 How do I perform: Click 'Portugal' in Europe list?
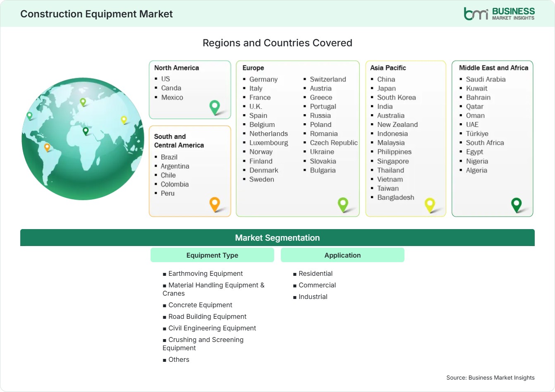pos(323,107)
